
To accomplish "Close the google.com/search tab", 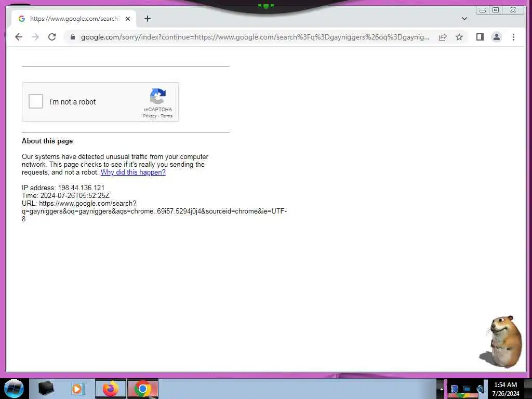I will pos(128,19).
